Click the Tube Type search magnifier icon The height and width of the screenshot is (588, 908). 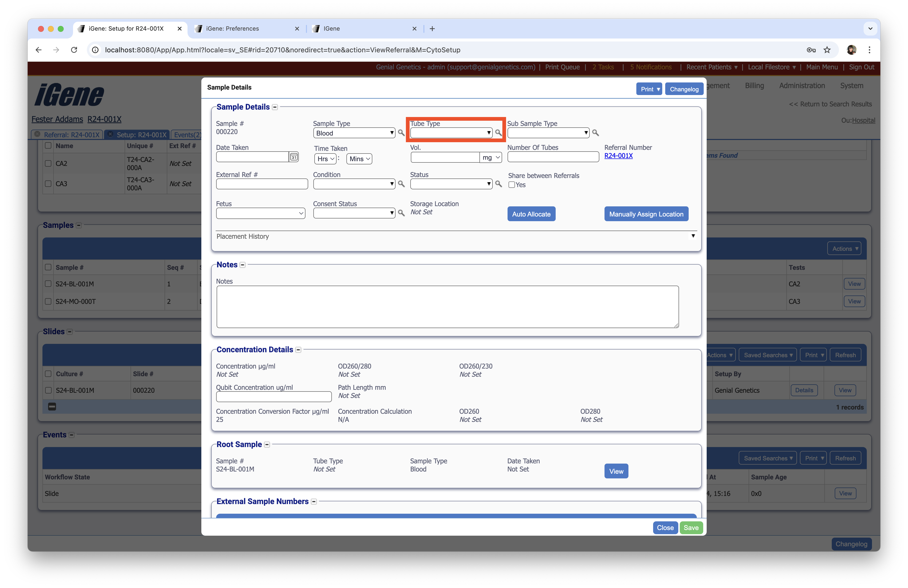click(x=498, y=133)
